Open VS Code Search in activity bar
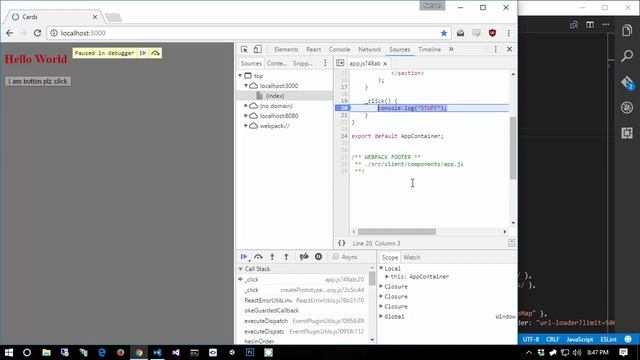The height and width of the screenshot is (360, 640). (x=627, y=56)
